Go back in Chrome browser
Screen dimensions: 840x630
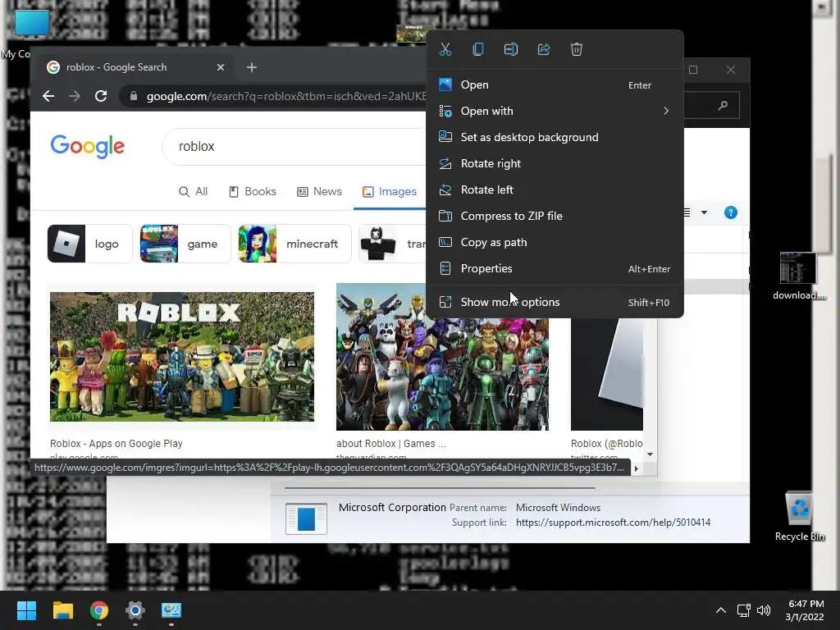tap(48, 97)
